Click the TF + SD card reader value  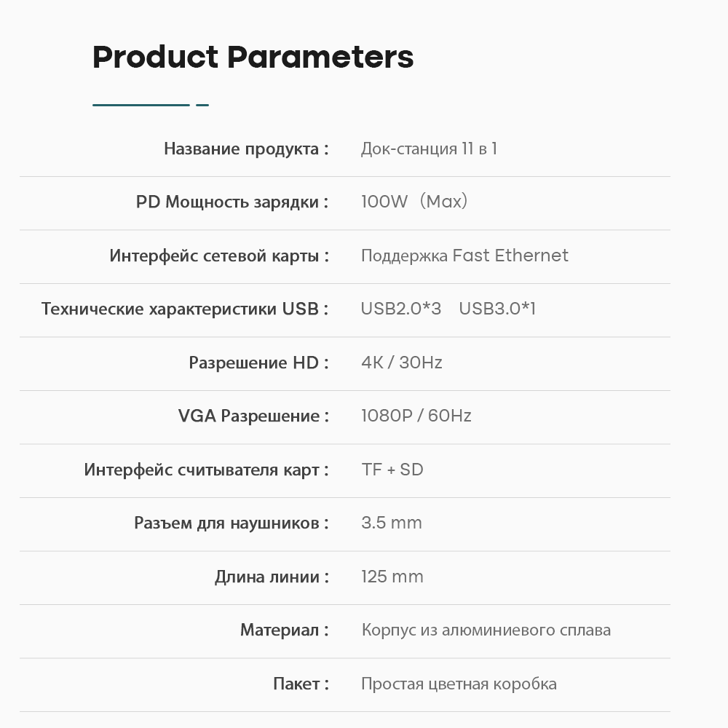[x=392, y=470]
